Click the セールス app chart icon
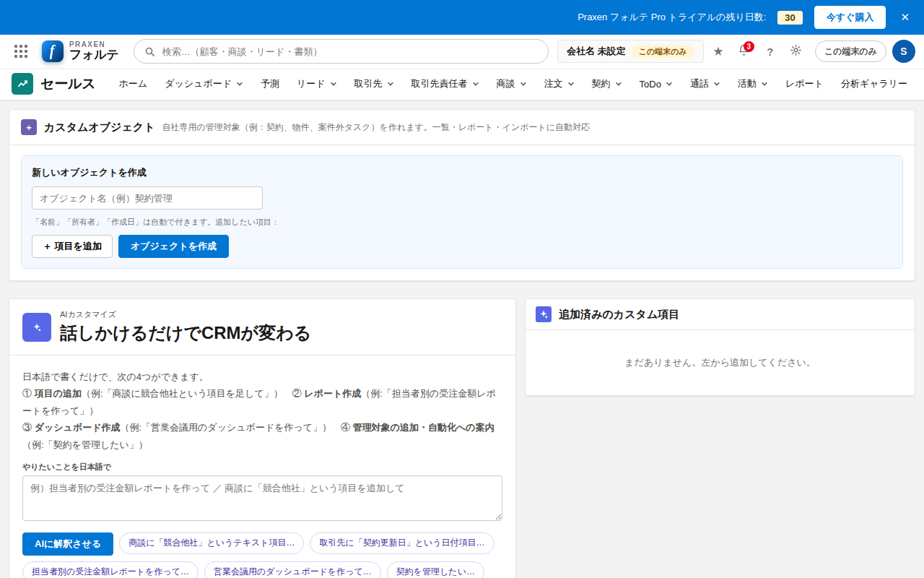The width and height of the screenshot is (924, 578). tap(22, 84)
